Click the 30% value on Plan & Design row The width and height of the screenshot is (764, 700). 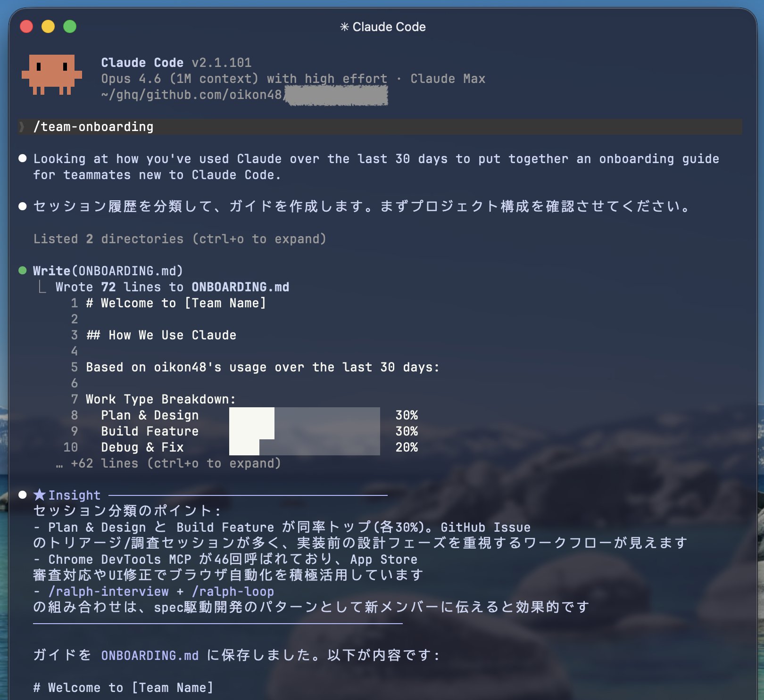click(x=407, y=415)
